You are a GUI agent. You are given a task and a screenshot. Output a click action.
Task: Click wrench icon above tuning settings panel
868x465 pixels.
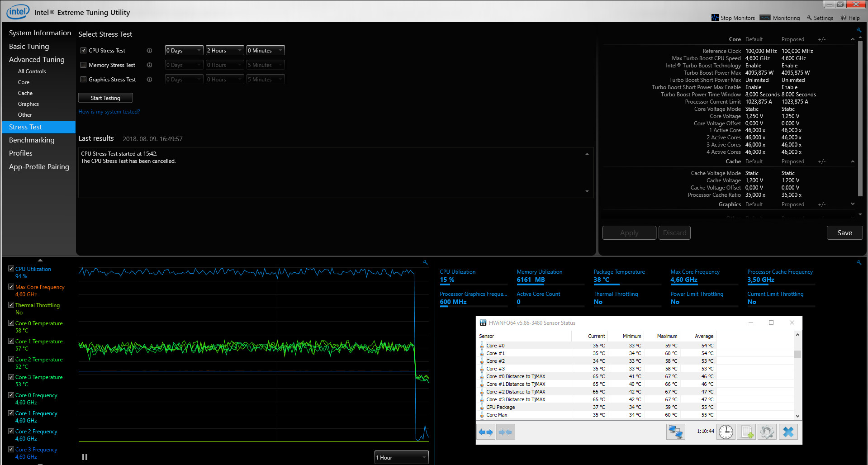[x=859, y=30]
